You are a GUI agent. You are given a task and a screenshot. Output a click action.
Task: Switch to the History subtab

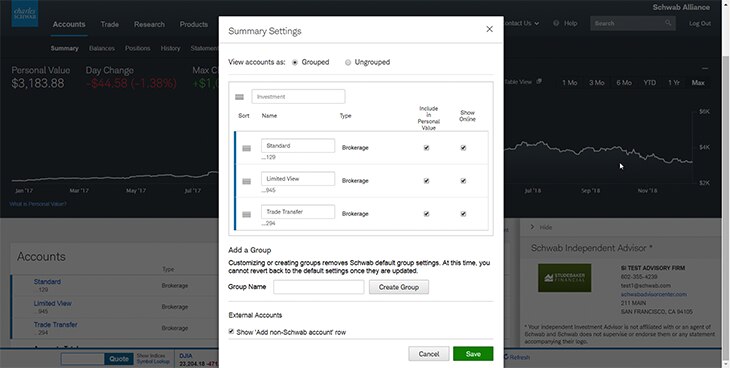click(170, 48)
